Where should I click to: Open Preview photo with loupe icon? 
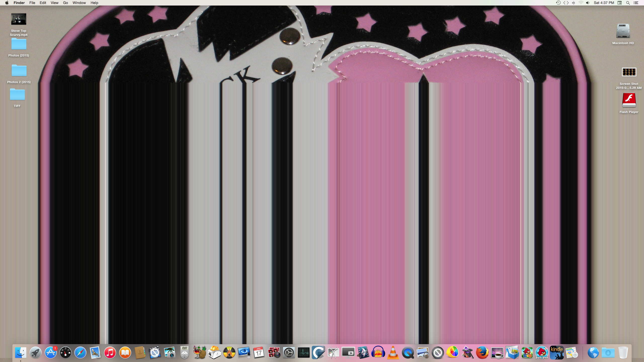(x=423, y=352)
